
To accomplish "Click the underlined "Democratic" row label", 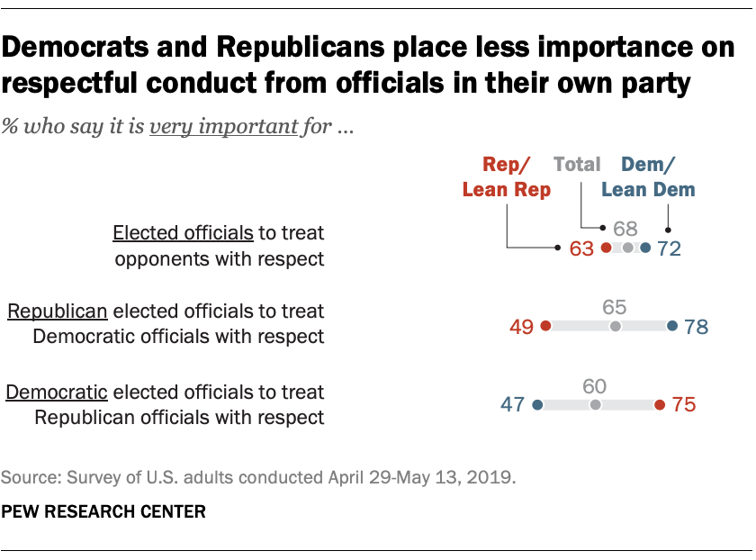I will pyautogui.click(x=58, y=393).
